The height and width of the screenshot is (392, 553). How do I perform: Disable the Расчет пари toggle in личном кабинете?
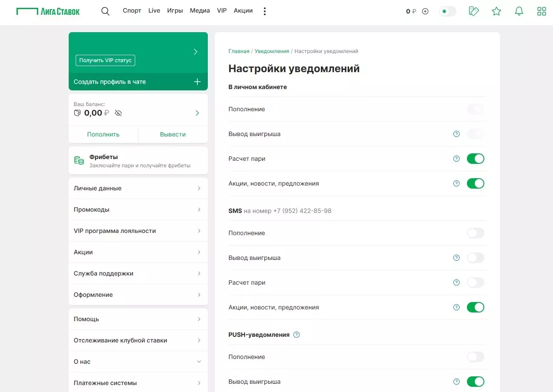(475, 158)
